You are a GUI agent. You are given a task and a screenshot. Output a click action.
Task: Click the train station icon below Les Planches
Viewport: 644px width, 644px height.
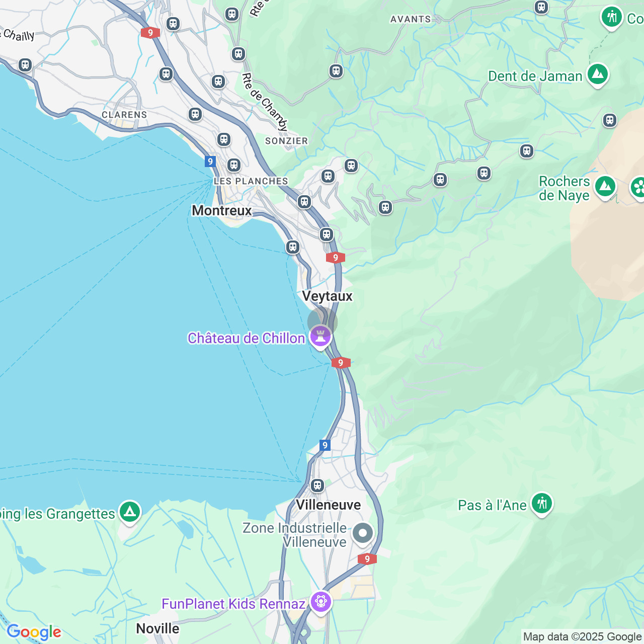(x=304, y=202)
